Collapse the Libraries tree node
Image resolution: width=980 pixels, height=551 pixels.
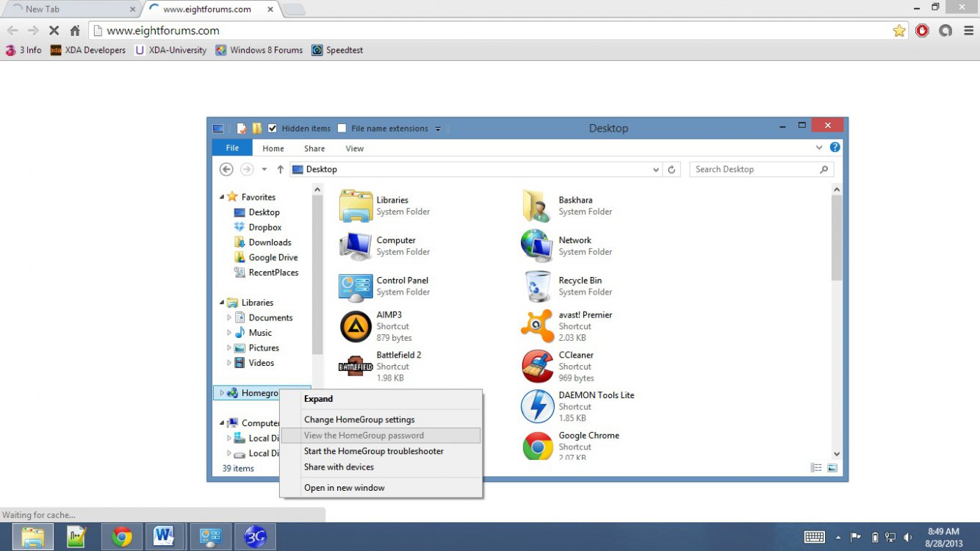click(222, 303)
